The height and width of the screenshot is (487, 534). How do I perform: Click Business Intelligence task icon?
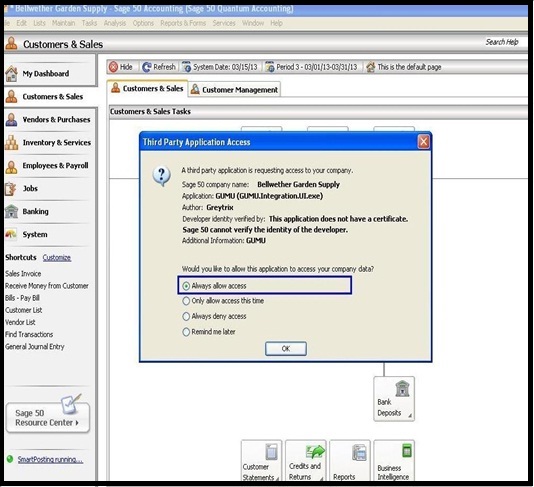point(407,450)
